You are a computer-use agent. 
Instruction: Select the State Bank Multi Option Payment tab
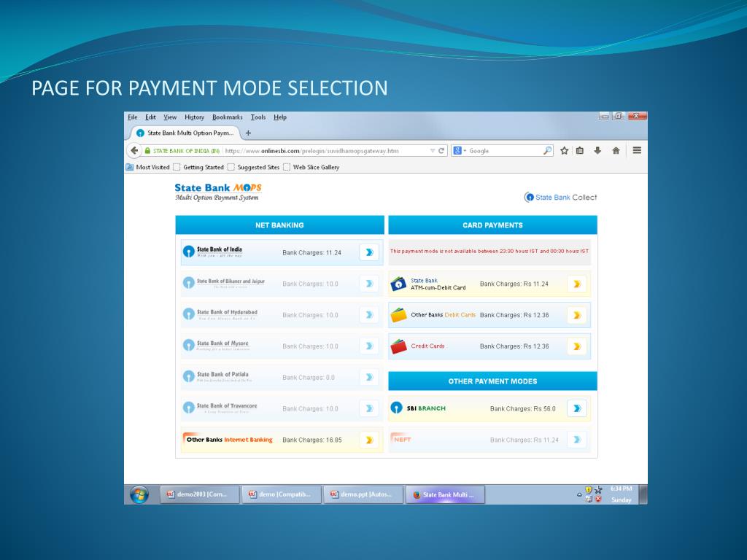point(185,133)
